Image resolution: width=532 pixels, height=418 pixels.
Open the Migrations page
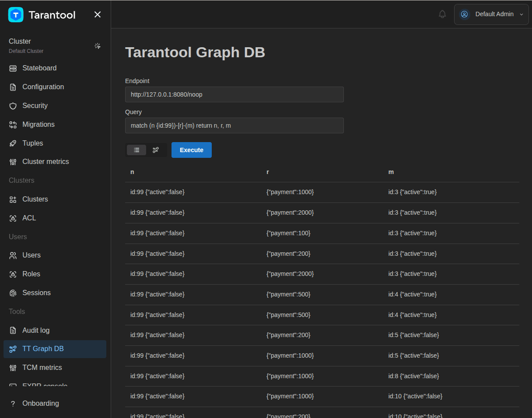coord(55,125)
